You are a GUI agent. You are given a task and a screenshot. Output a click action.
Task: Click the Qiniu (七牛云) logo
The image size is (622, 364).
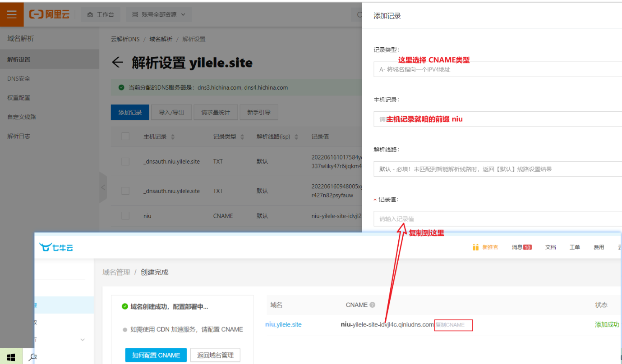pos(56,247)
